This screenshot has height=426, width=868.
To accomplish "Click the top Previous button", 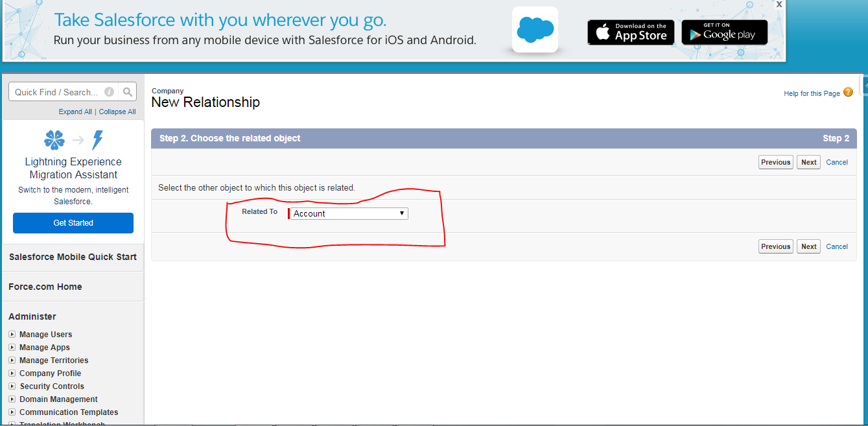I will pyautogui.click(x=776, y=162).
